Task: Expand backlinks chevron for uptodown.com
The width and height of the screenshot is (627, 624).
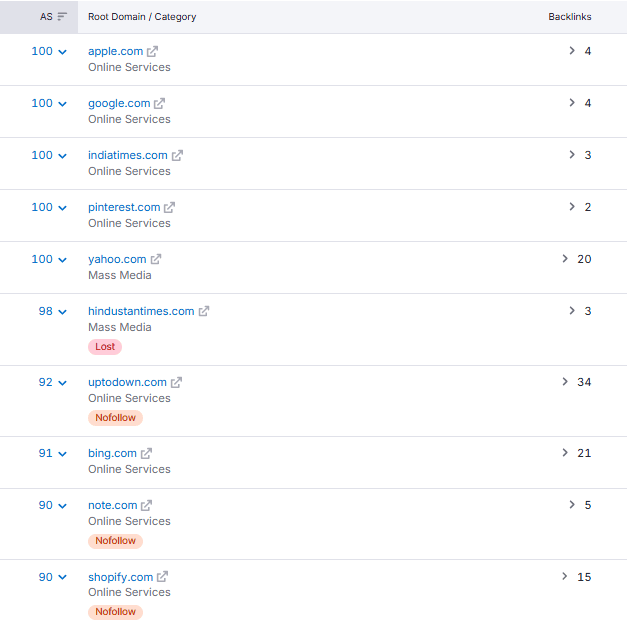Action: tap(565, 382)
